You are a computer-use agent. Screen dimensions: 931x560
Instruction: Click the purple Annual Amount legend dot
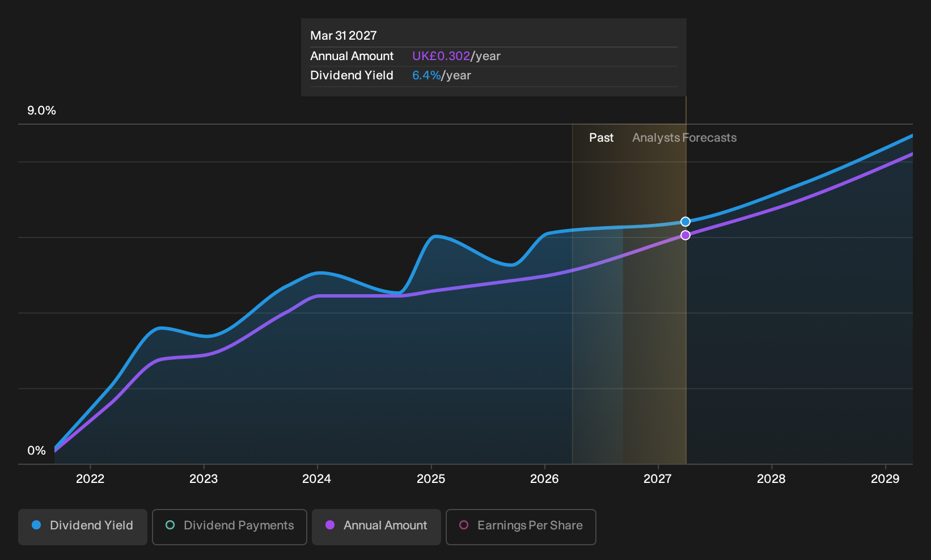tap(330, 525)
